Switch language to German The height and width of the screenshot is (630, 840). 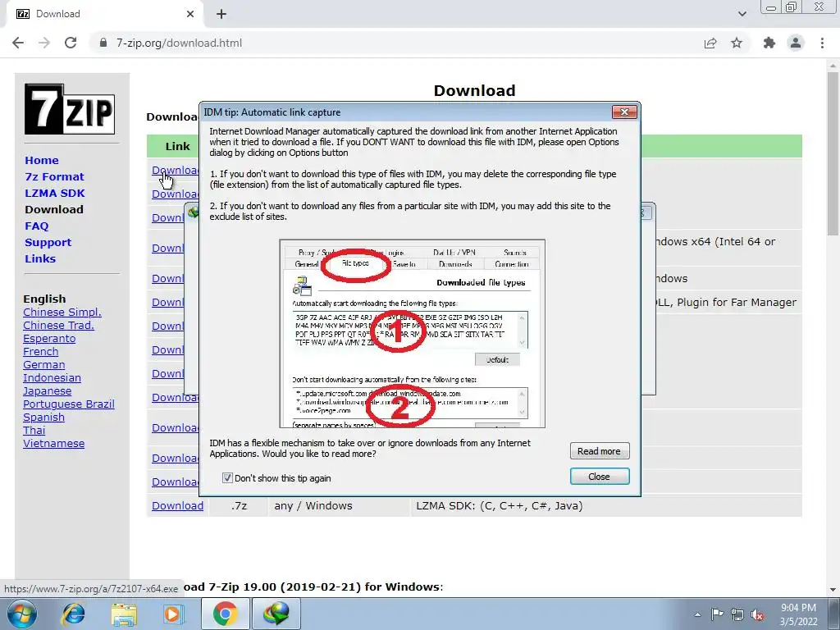(x=44, y=365)
